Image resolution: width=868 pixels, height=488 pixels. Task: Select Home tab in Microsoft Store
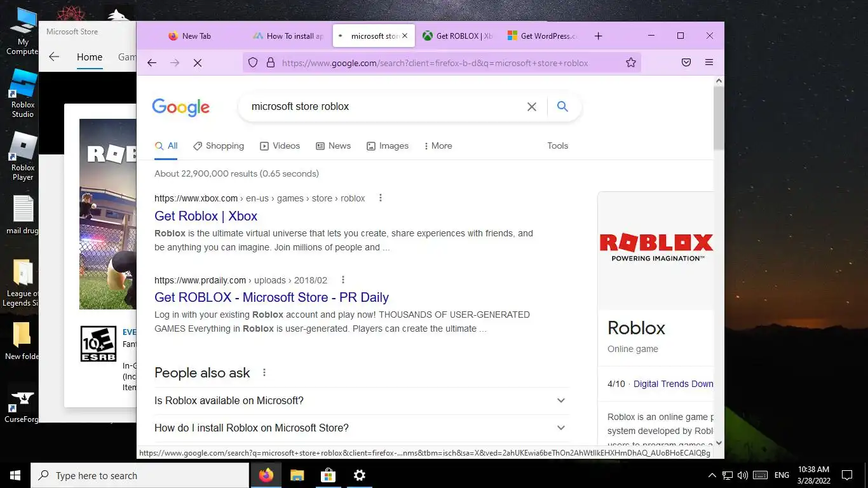(90, 57)
